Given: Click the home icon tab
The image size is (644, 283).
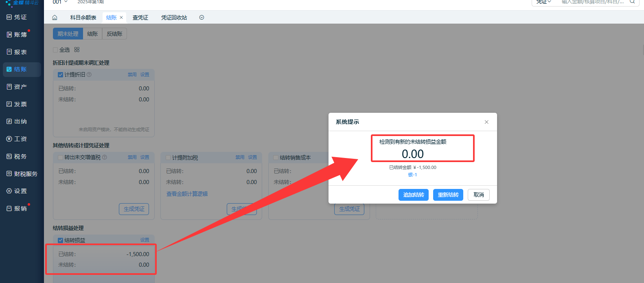Looking at the screenshot, I should pyautogui.click(x=55, y=18).
